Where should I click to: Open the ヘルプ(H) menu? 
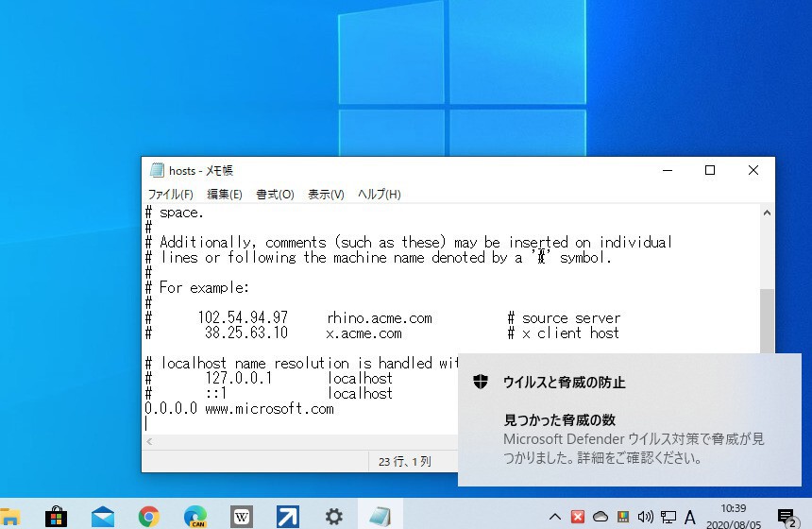click(x=379, y=195)
